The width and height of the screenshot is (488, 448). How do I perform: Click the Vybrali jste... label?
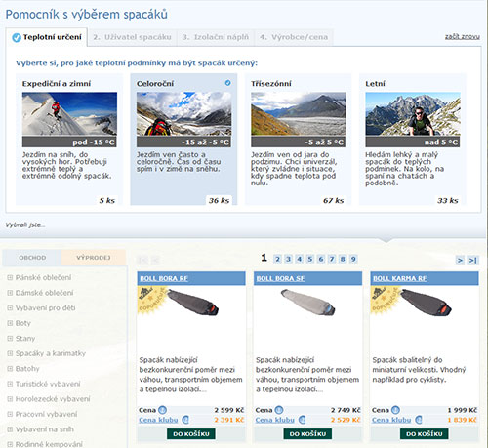[25, 224]
